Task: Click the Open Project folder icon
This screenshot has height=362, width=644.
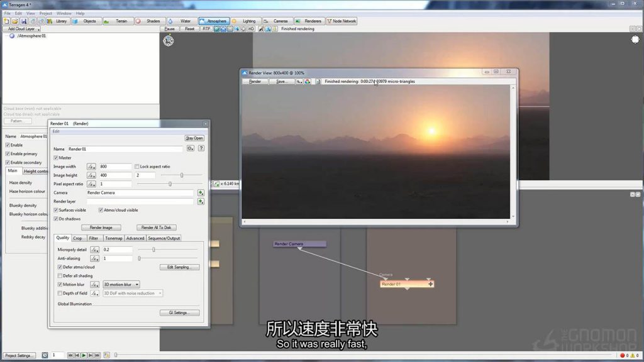Action: pos(15,21)
